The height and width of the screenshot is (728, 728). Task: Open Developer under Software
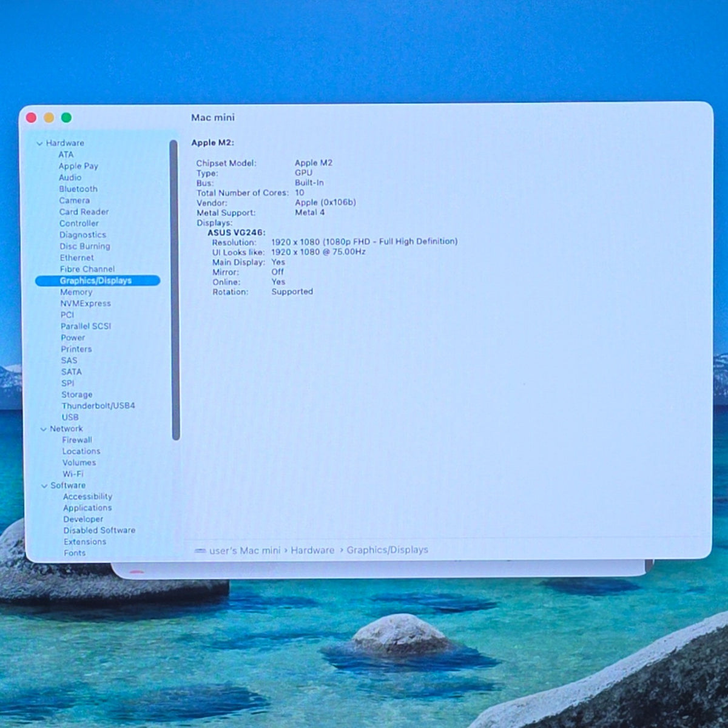(83, 519)
